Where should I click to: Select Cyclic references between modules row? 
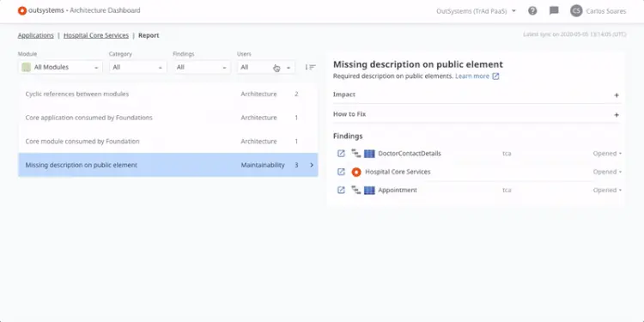pos(168,94)
